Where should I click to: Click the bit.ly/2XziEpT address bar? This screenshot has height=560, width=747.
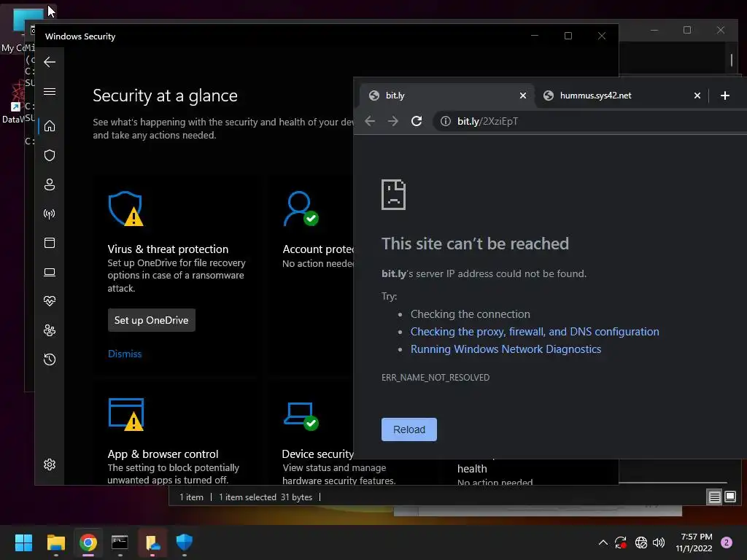[x=591, y=122]
